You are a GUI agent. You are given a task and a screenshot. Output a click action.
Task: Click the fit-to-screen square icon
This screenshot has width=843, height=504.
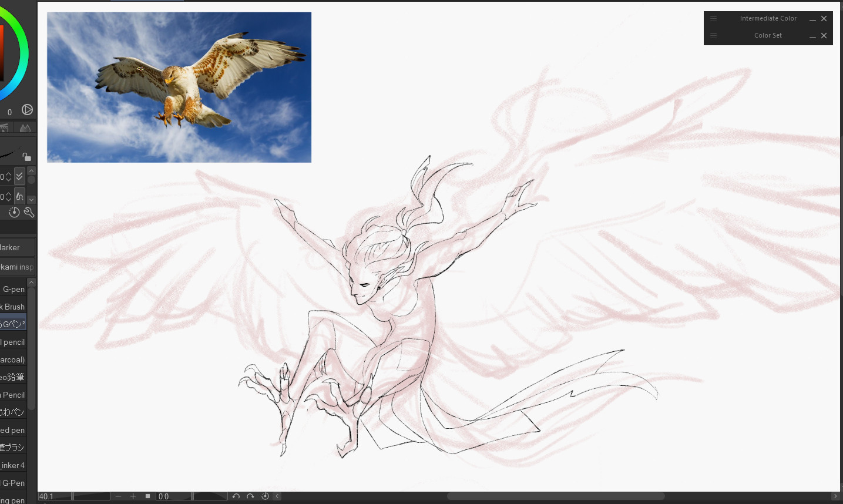click(x=147, y=496)
